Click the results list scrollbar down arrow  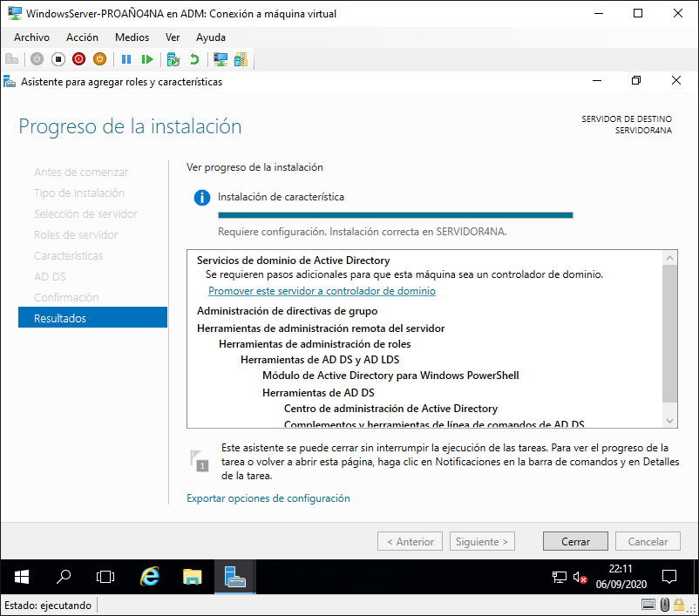[x=669, y=420]
